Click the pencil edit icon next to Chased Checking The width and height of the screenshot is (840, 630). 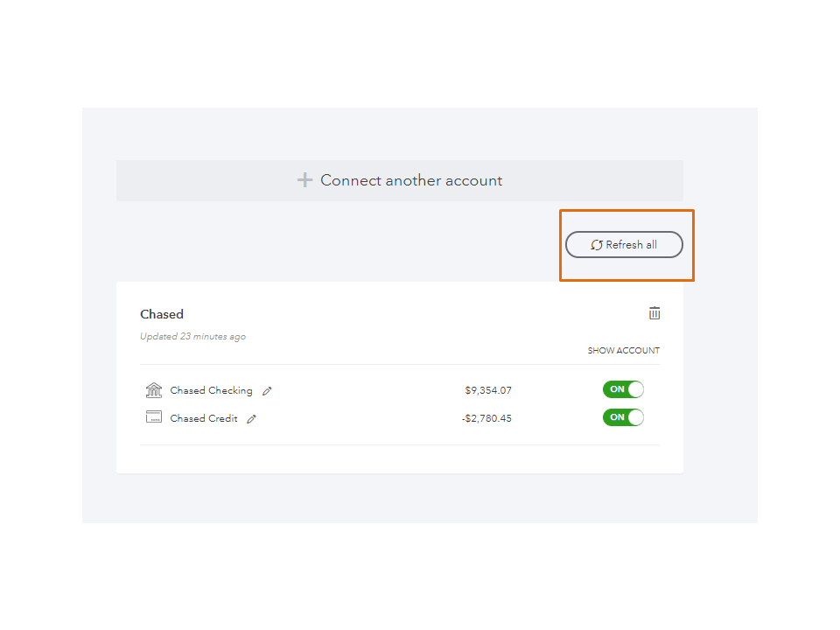267,391
